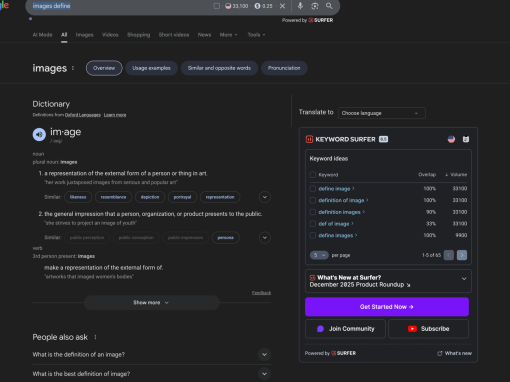Clear the search box with the X icon
The image size is (510, 382).
pyautogui.click(x=282, y=6)
